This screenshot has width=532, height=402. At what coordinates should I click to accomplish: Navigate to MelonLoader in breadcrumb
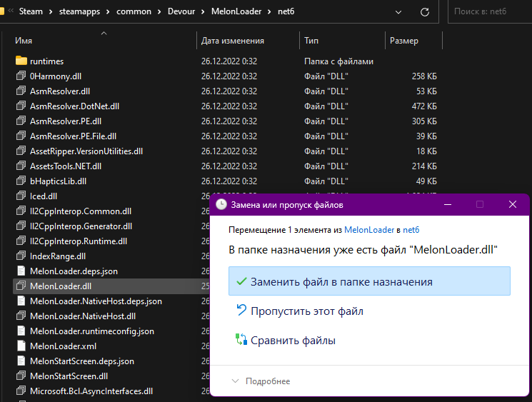click(236, 11)
